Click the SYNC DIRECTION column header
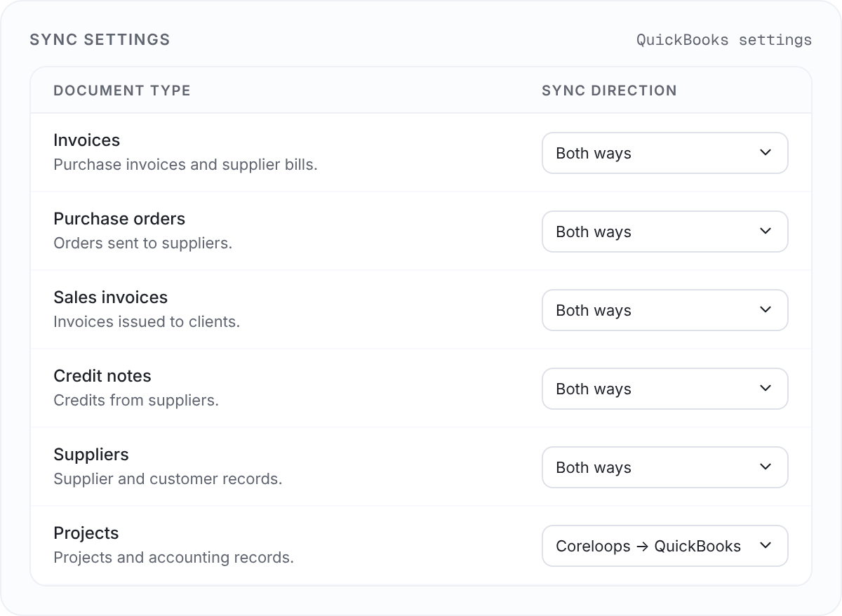 (609, 91)
